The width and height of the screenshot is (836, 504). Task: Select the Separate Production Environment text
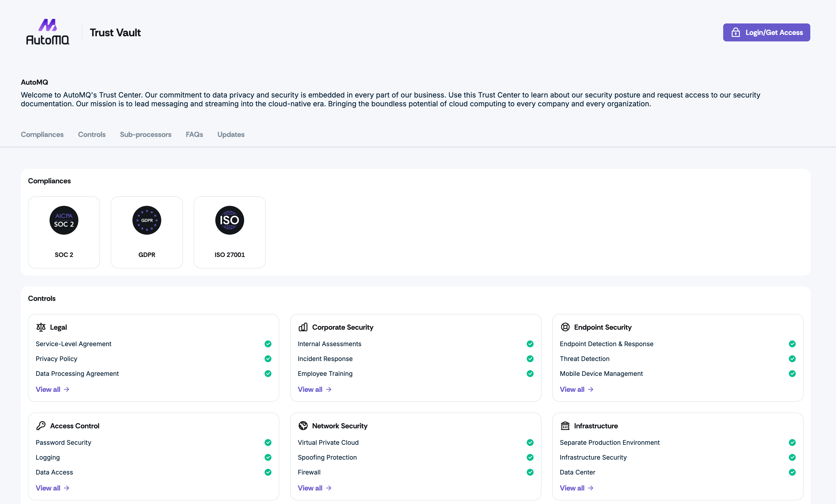610,443
